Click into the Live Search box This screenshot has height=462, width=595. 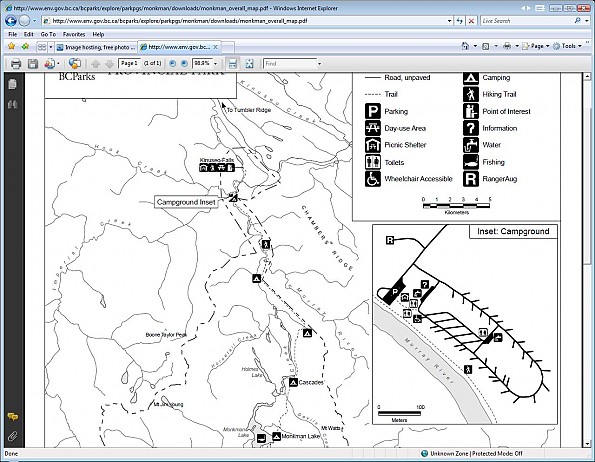coord(527,21)
